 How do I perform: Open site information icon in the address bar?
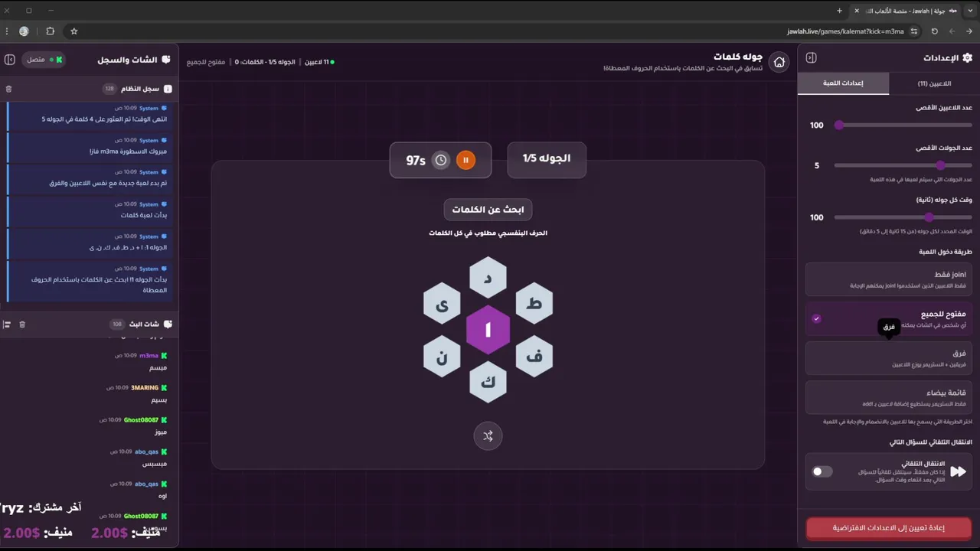pyautogui.click(x=914, y=31)
